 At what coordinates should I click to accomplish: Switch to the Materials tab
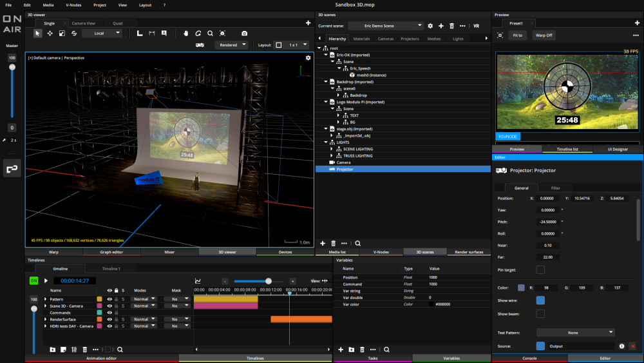pos(361,39)
